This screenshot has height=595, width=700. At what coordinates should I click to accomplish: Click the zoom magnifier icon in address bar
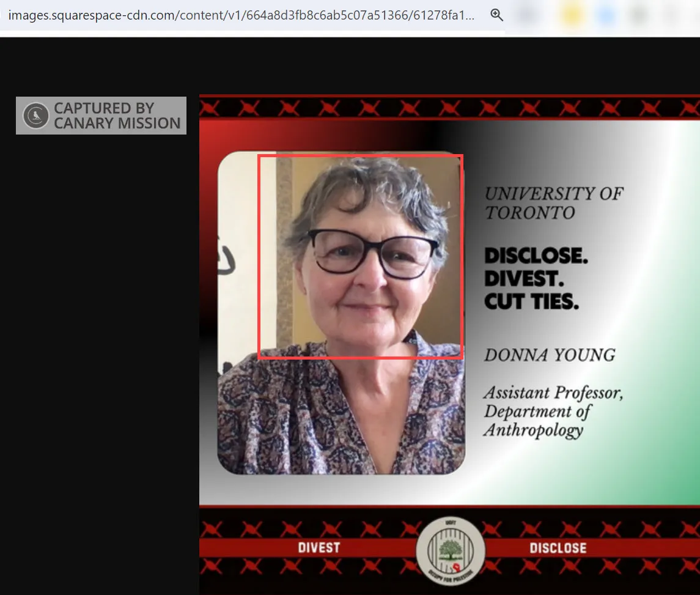[496, 15]
